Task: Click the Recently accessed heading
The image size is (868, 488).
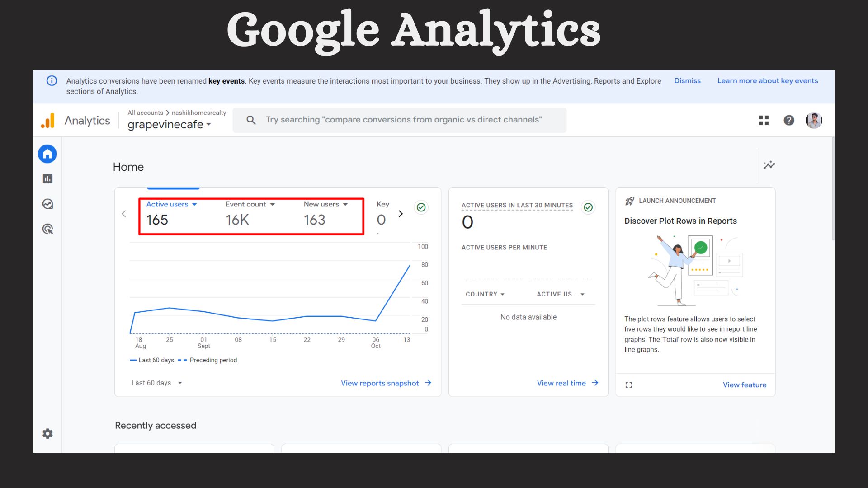Action: click(x=156, y=426)
